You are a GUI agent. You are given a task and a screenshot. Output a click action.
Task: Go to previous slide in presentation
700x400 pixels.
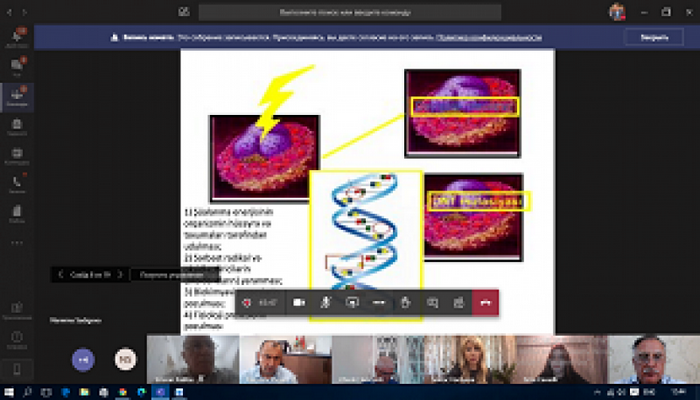pyautogui.click(x=61, y=273)
